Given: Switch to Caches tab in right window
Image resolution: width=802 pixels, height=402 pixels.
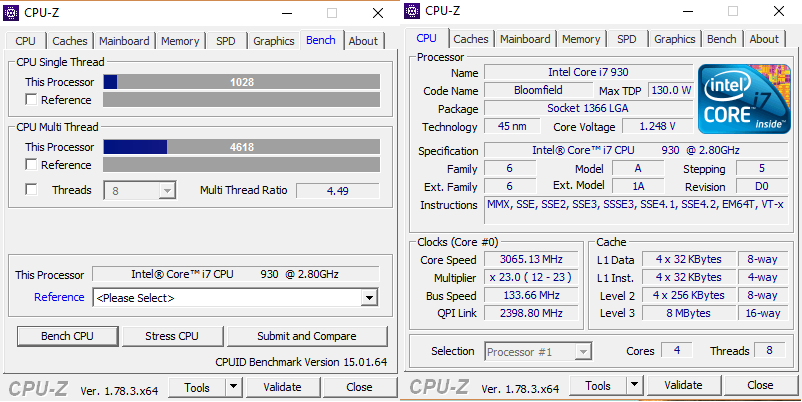Looking at the screenshot, I should click(x=471, y=39).
